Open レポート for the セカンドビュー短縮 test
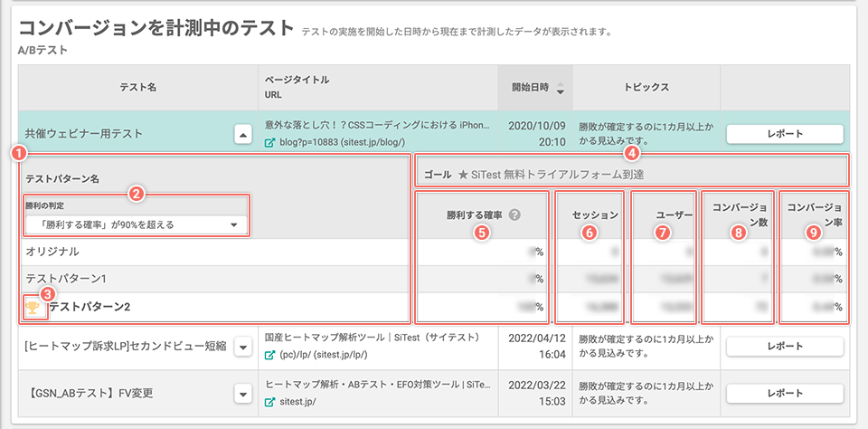Image resolution: width=868 pixels, height=429 pixels. coord(785,347)
